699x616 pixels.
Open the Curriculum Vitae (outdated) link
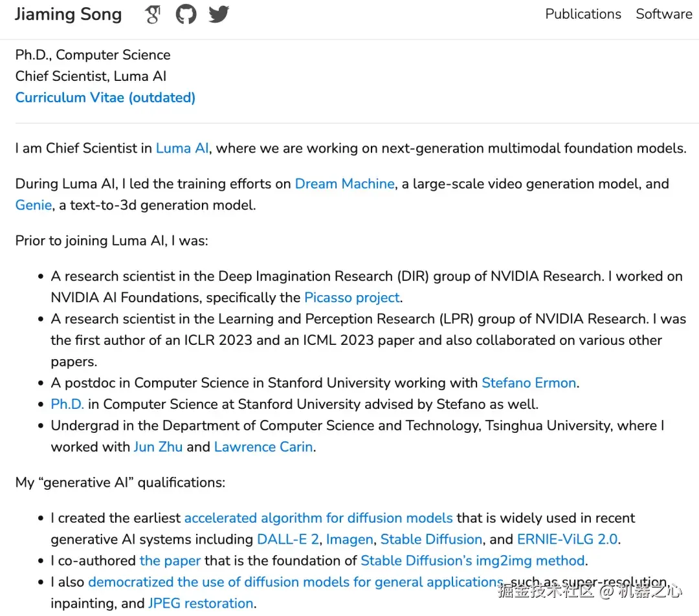click(x=105, y=98)
